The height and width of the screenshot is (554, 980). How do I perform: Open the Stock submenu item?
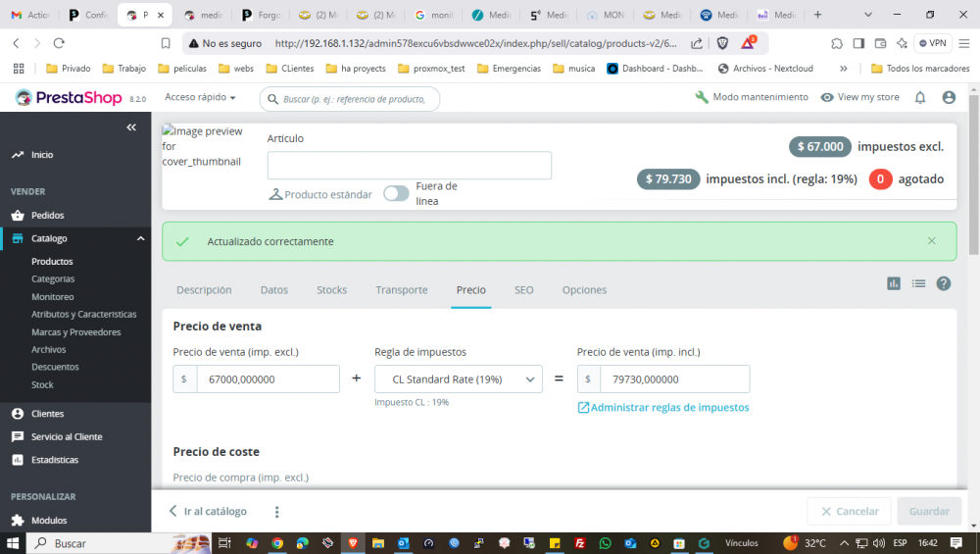click(42, 385)
